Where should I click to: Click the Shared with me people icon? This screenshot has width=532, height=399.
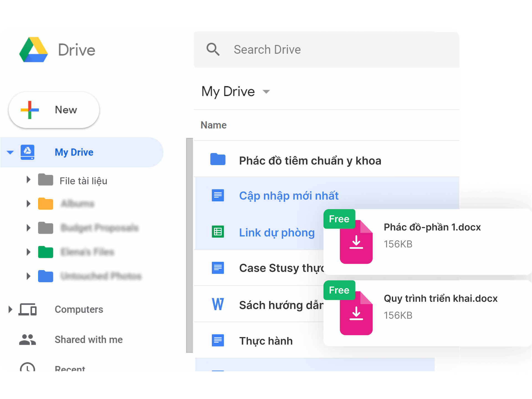click(x=27, y=339)
